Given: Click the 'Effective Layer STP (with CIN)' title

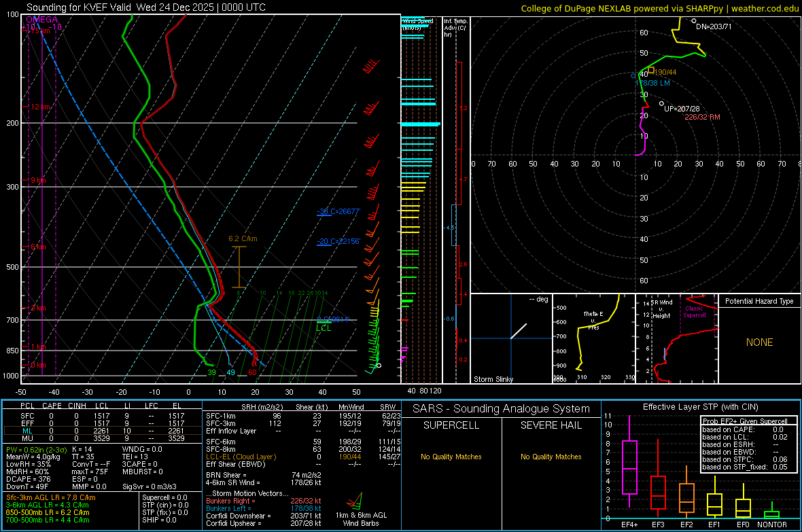Looking at the screenshot, I should 700,407.
